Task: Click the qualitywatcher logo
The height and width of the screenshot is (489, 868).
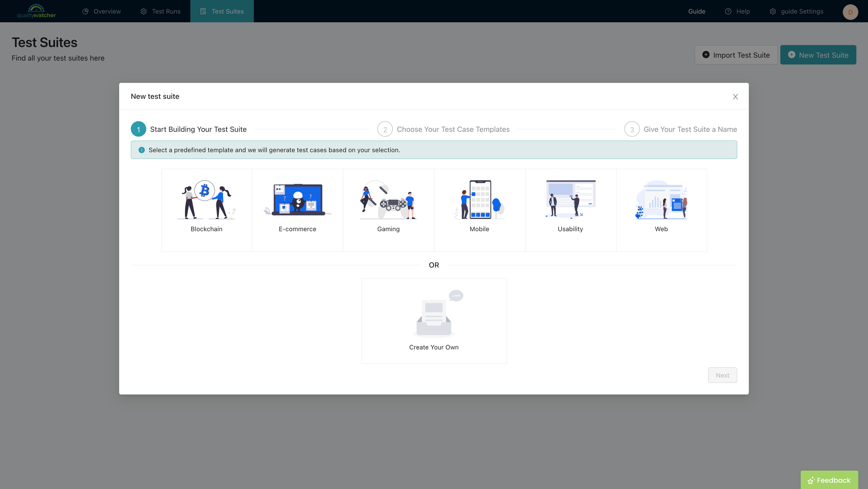Action: [36, 11]
